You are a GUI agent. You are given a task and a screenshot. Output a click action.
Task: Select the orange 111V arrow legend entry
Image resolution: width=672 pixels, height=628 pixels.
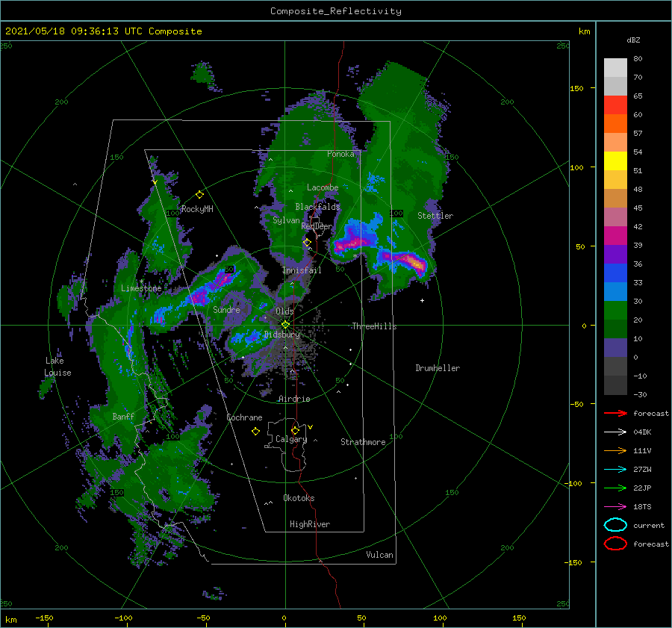[615, 450]
